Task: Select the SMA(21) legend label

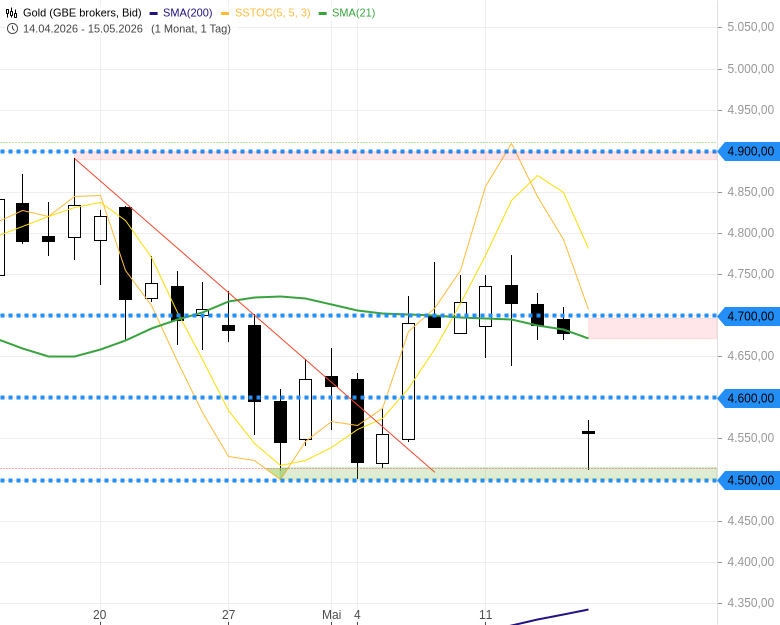Action: pos(354,13)
